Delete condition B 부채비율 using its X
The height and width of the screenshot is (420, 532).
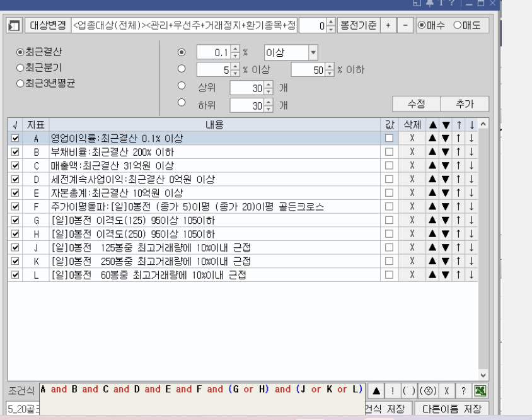[412, 152]
